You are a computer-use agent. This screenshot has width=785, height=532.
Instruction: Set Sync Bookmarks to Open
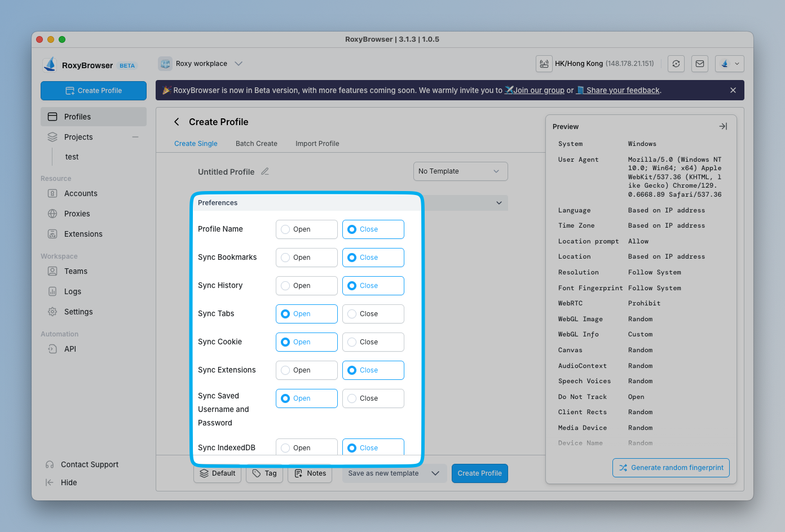click(x=306, y=258)
